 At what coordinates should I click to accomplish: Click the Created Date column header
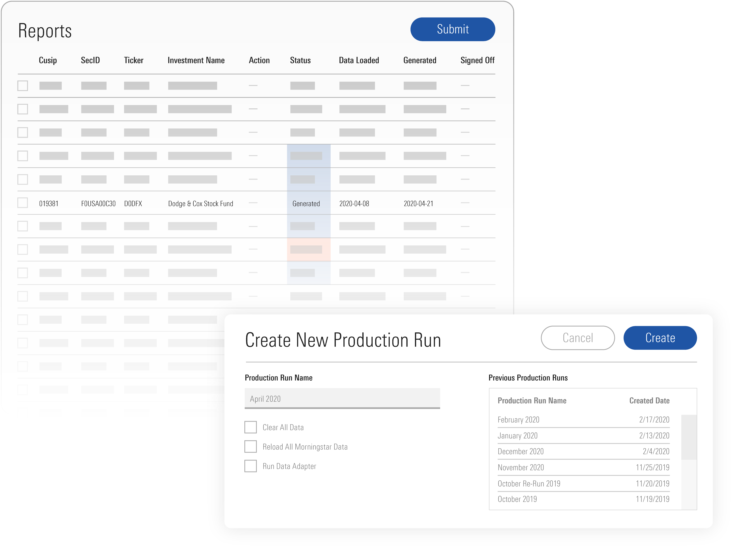(649, 400)
